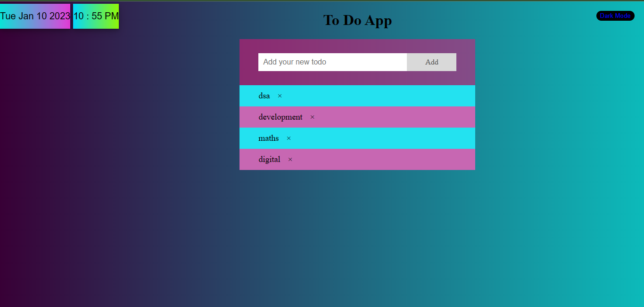This screenshot has width=644, height=307.
Task: Click the × next to maths
Action: 289,138
